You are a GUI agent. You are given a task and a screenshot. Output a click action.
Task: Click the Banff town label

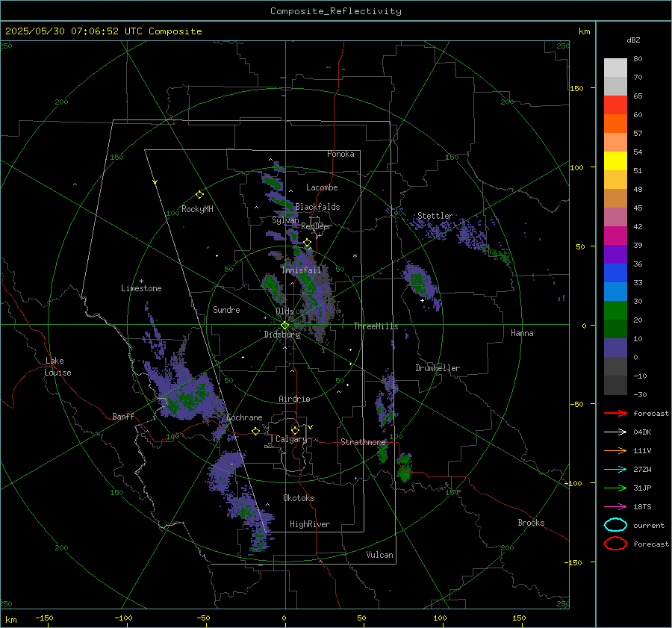click(123, 416)
